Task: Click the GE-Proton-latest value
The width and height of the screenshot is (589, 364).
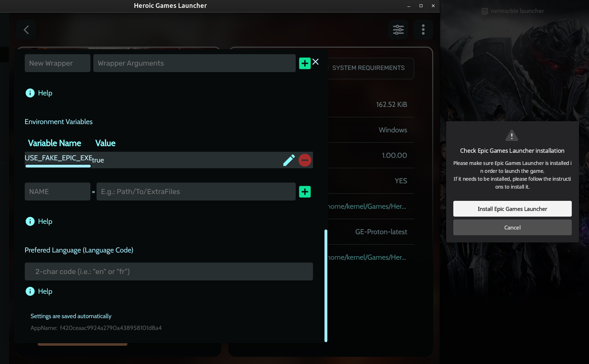Action: [x=381, y=232]
